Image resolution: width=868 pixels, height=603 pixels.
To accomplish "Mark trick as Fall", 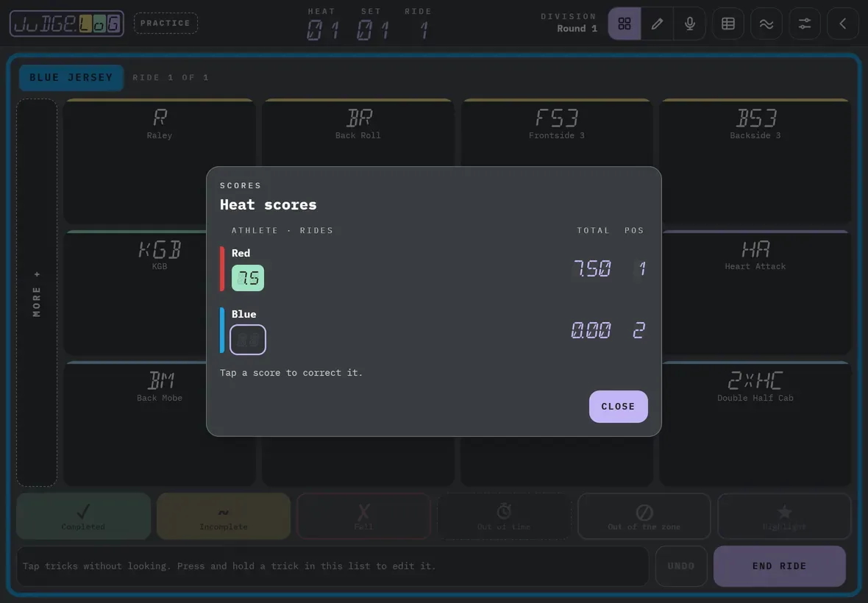I will (363, 516).
